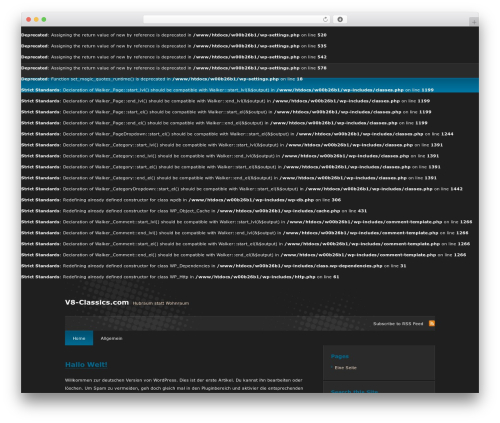Open Eine Seite page link
This screenshot has width=500, height=423.
coord(346,368)
